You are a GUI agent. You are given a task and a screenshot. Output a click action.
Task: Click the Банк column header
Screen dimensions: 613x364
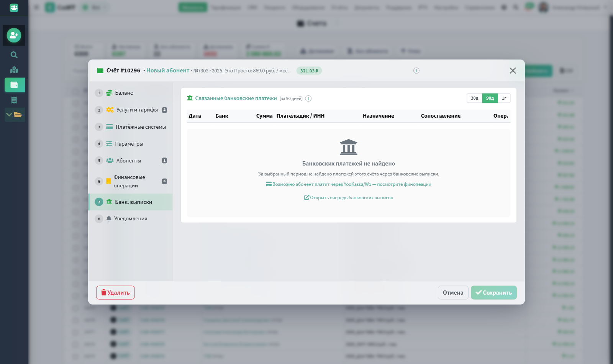coord(222,116)
